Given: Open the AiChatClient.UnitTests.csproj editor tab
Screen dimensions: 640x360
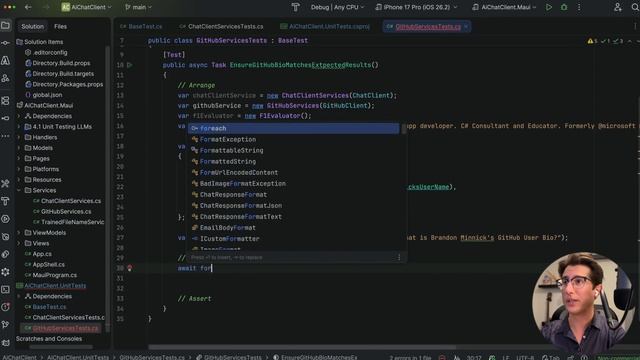Looking at the screenshot, I should pos(325,27).
